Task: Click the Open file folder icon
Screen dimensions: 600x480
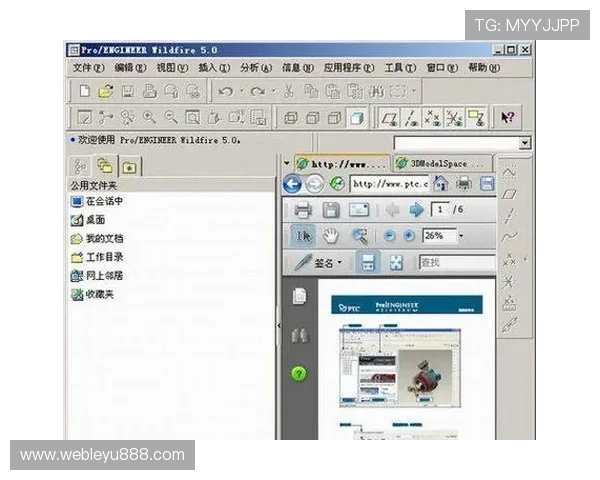Action: pos(105,91)
